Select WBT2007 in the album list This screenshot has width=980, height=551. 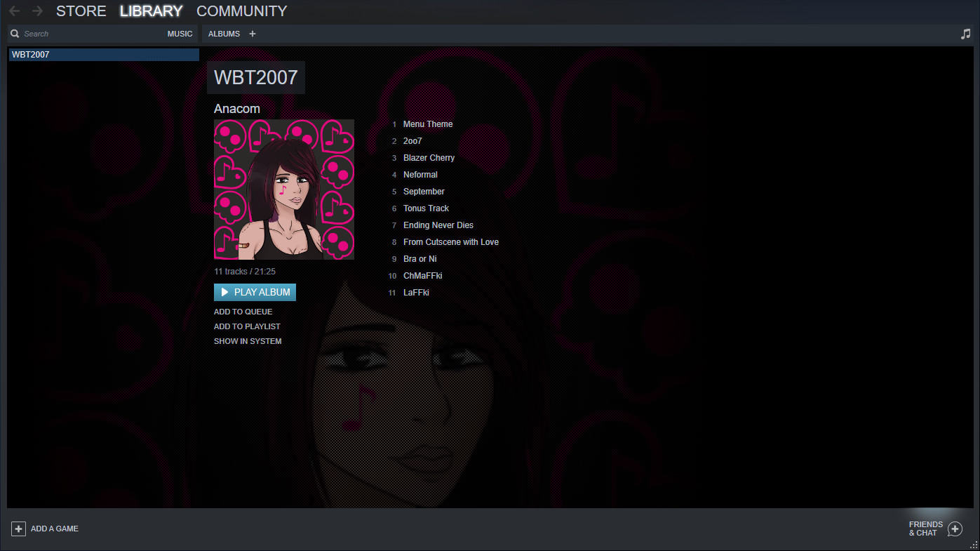coord(103,55)
